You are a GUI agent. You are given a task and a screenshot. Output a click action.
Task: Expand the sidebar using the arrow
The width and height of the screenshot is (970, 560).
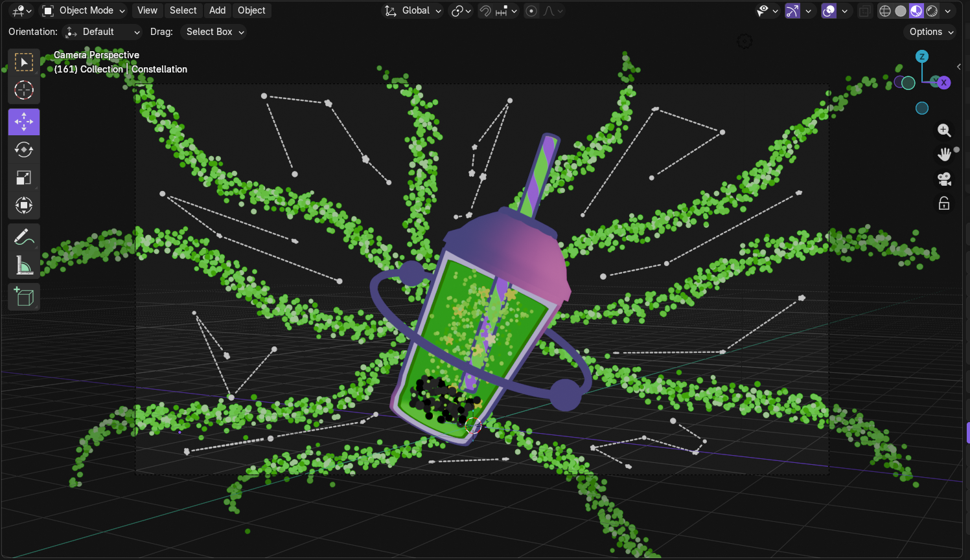click(x=959, y=67)
